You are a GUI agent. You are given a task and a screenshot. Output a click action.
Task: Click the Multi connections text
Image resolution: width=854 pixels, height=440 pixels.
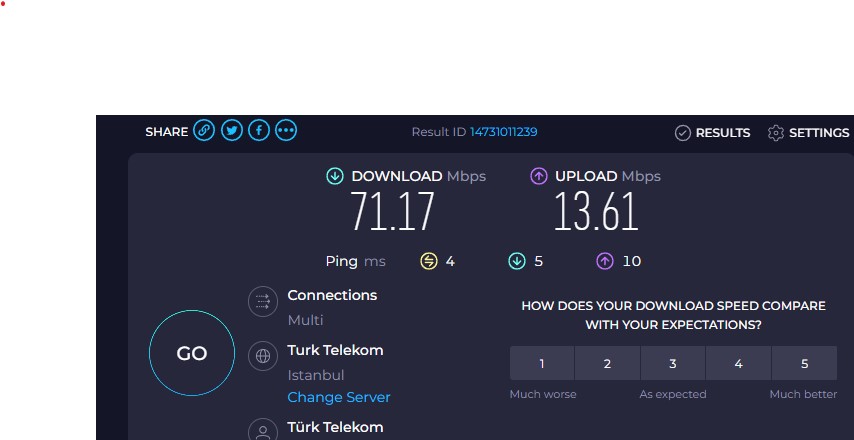coord(306,320)
